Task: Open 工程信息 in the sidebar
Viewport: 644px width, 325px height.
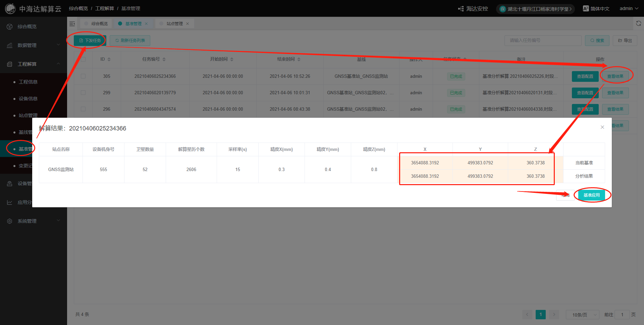Action: 28,82
